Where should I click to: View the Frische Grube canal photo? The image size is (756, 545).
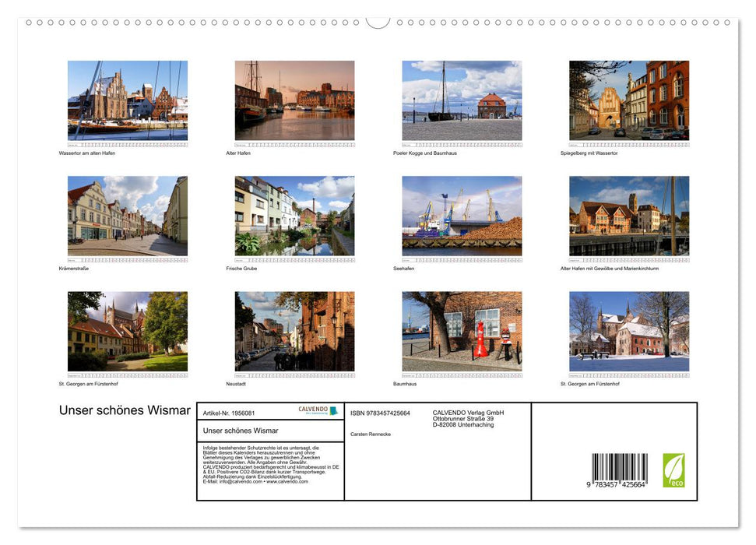click(294, 216)
